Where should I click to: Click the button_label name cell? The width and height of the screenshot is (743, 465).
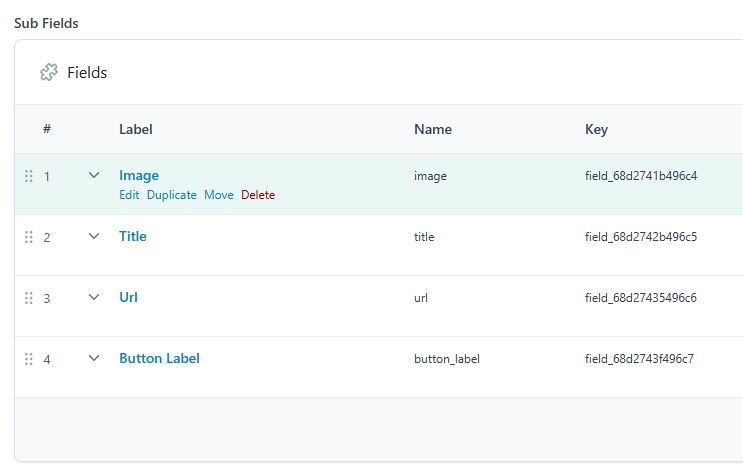click(446, 359)
